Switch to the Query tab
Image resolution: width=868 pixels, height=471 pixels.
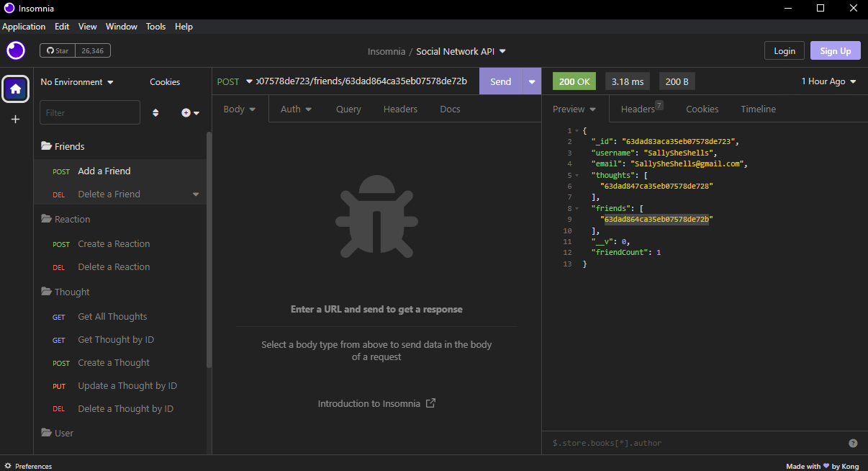[x=348, y=109]
